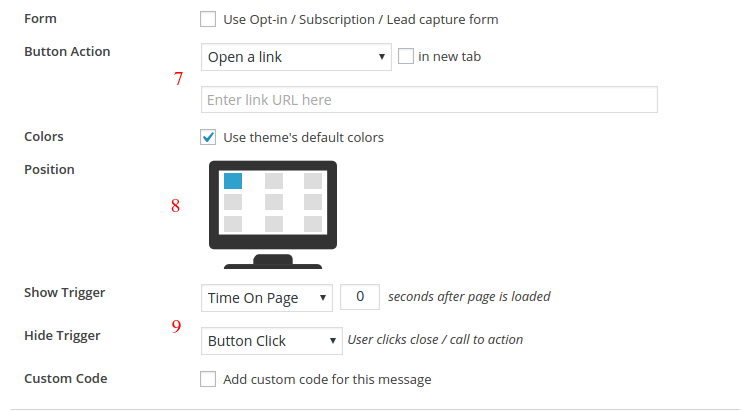Image resolution: width=741 pixels, height=411 pixels.
Task: Enable Opt-in / Subscription form checkbox
Action: 208,19
